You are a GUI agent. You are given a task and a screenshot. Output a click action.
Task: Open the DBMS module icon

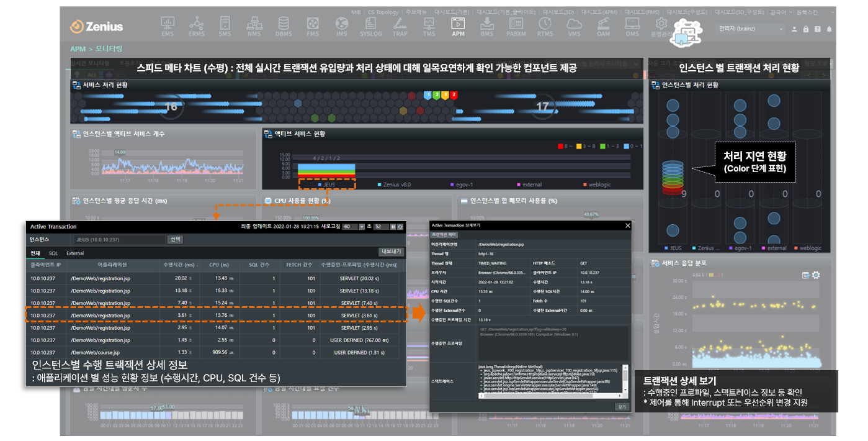(284, 26)
